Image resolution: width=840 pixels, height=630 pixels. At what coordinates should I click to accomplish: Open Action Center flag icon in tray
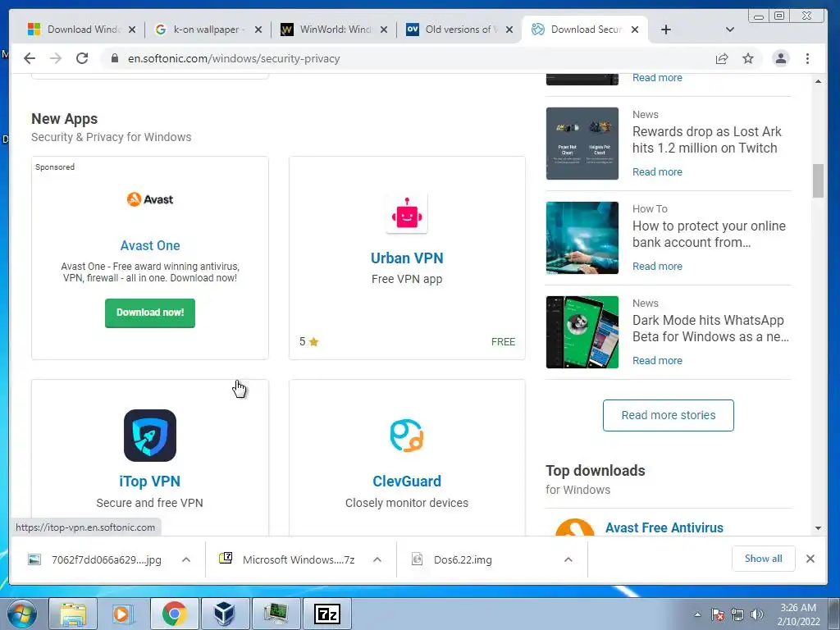718,614
